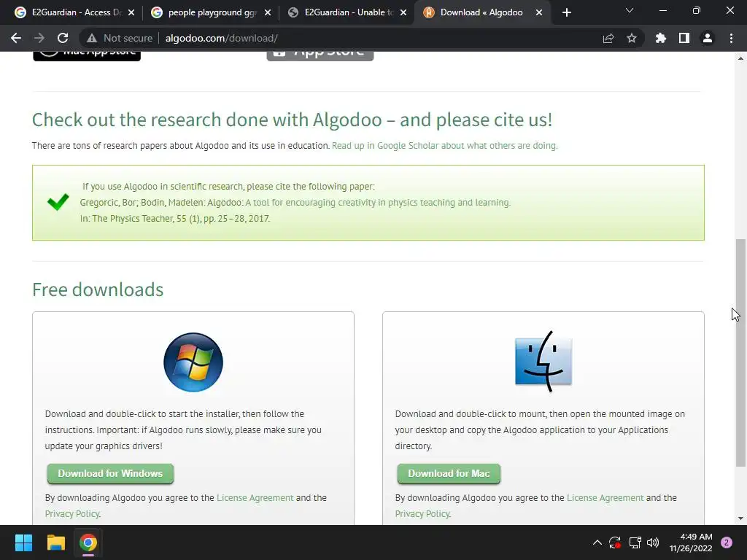
Task: Click Download for Mac button
Action: [449, 473]
